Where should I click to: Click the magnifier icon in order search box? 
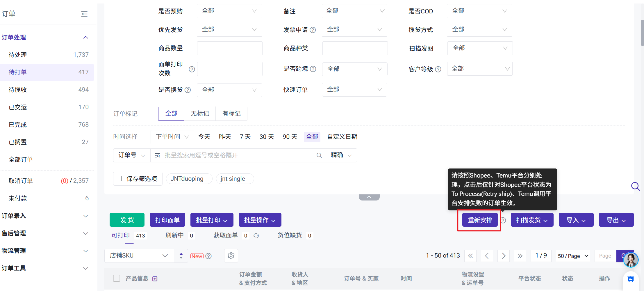point(319,155)
